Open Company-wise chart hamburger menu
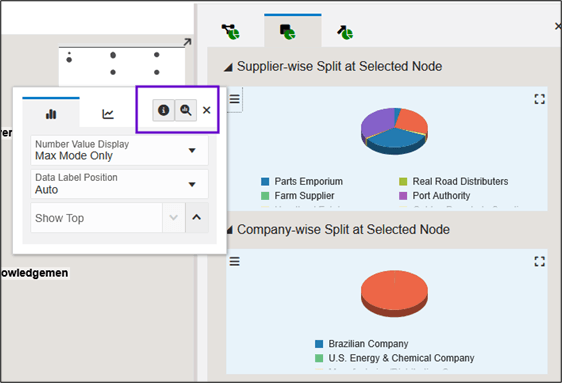This screenshot has width=562, height=383. point(234,261)
